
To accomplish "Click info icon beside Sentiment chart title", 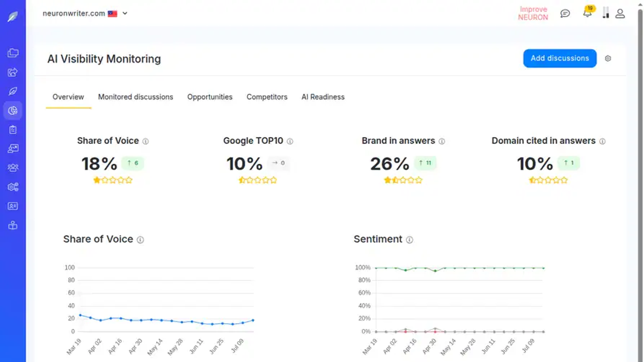I will [x=409, y=240].
